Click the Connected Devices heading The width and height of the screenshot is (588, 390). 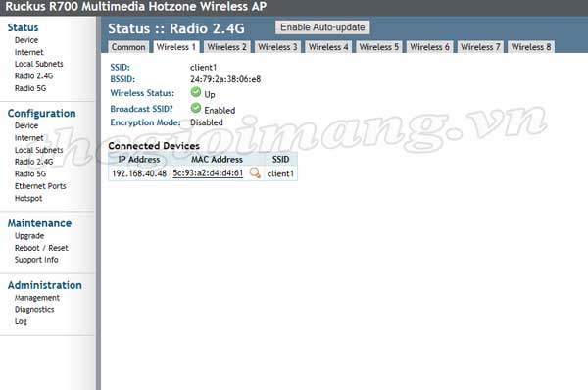[x=154, y=146]
